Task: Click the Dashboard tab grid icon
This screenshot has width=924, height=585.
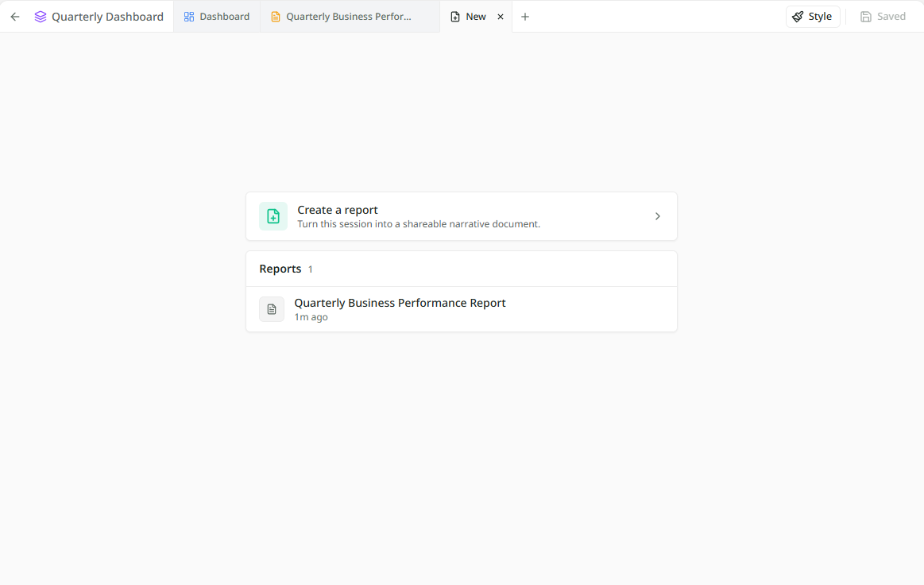Action: pos(188,17)
